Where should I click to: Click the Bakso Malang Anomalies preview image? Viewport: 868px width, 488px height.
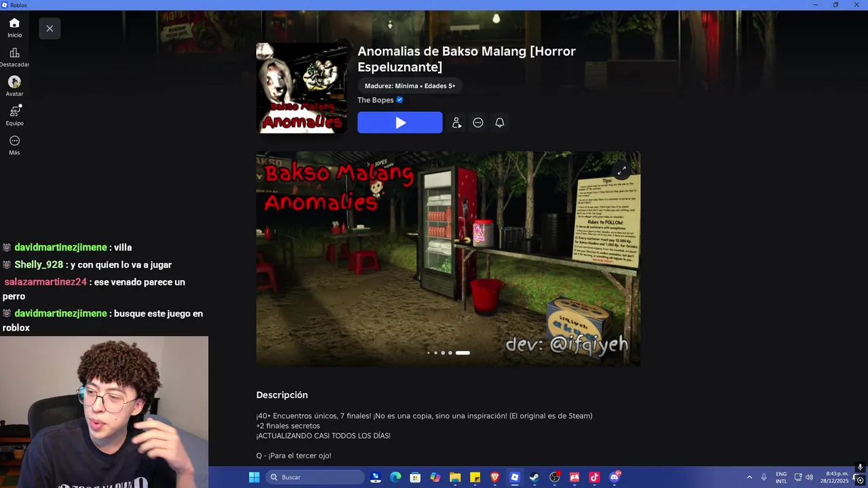(x=448, y=259)
